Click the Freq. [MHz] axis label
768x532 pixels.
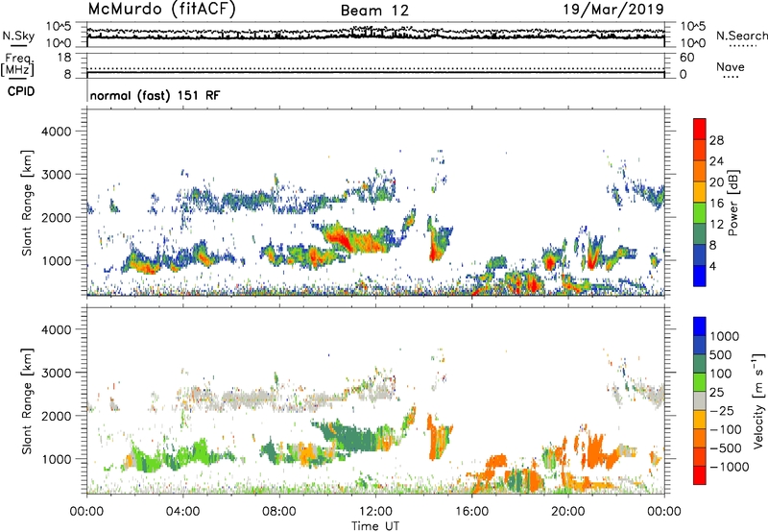point(17,65)
